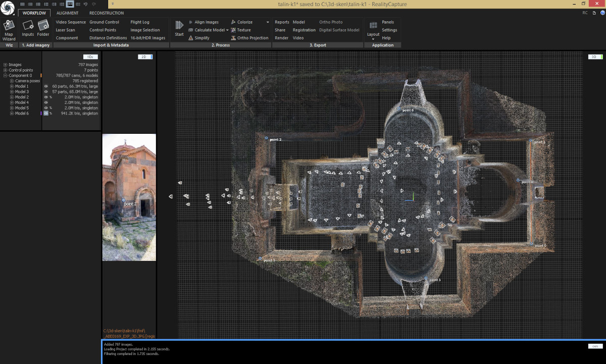This screenshot has width=606, height=364.
Task: Click the 1Ds view label tab
Action: [90, 57]
